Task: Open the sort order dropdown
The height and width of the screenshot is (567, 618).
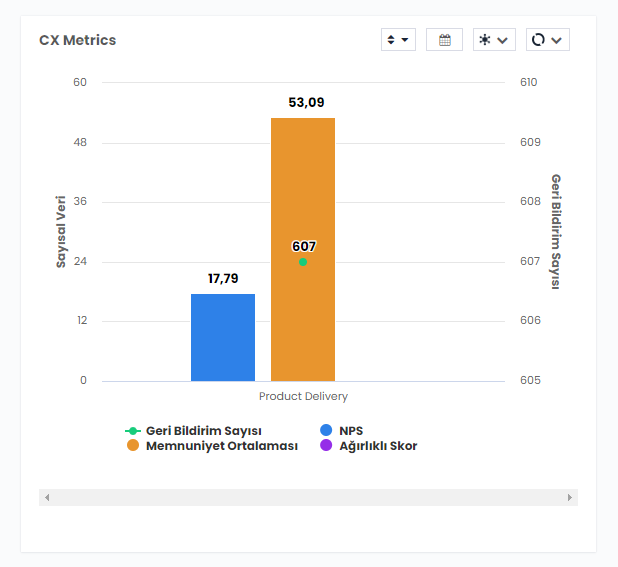Action: [398, 40]
